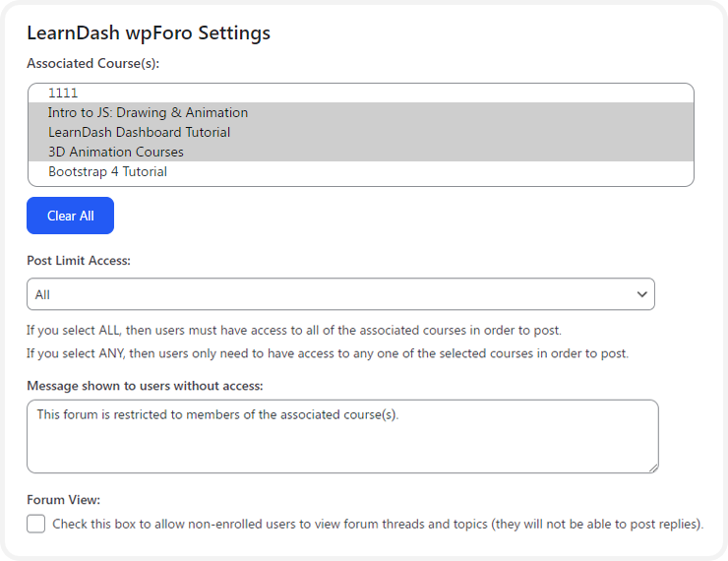
Task: Click the Associated Course(s) label
Action: tap(92, 63)
